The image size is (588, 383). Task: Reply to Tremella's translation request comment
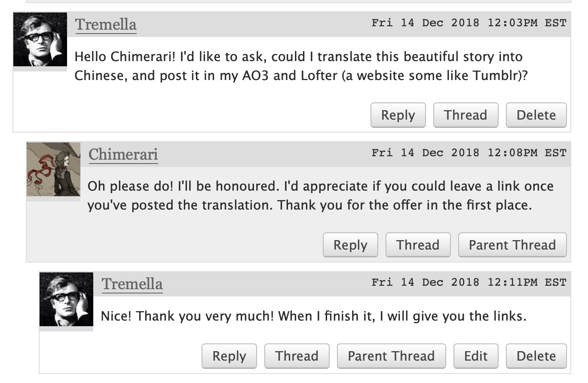coord(398,115)
